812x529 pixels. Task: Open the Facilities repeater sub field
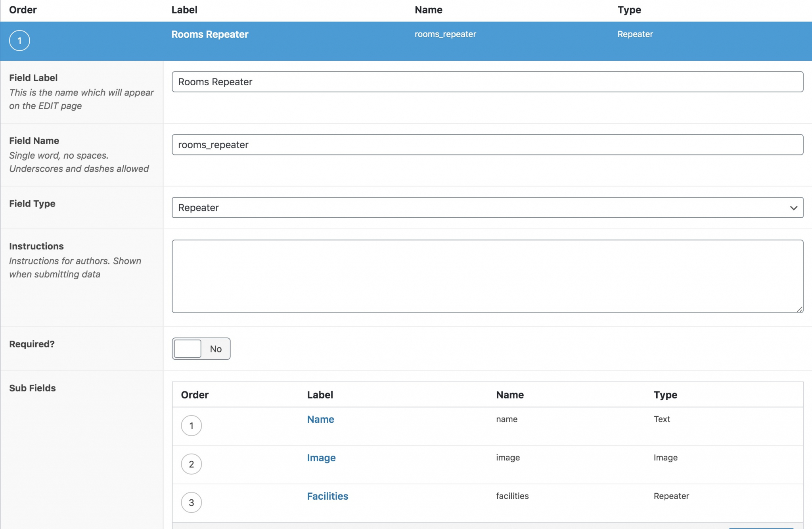pos(327,496)
